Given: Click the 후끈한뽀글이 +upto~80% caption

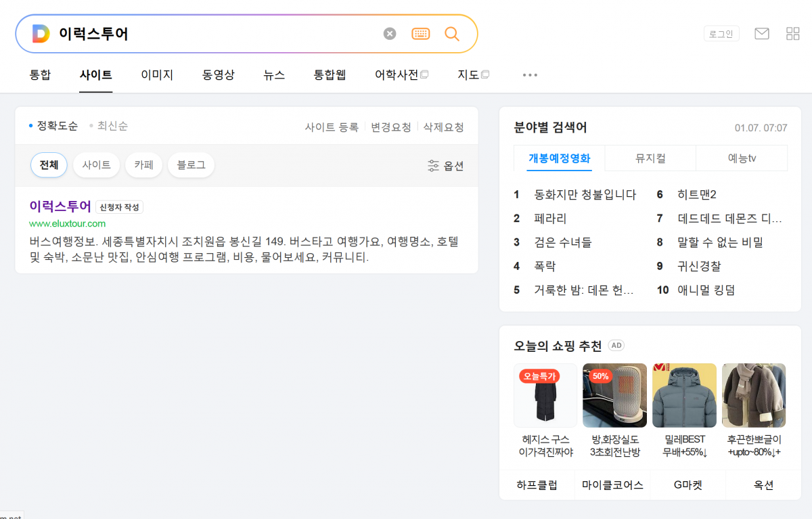Looking at the screenshot, I should point(754,446).
